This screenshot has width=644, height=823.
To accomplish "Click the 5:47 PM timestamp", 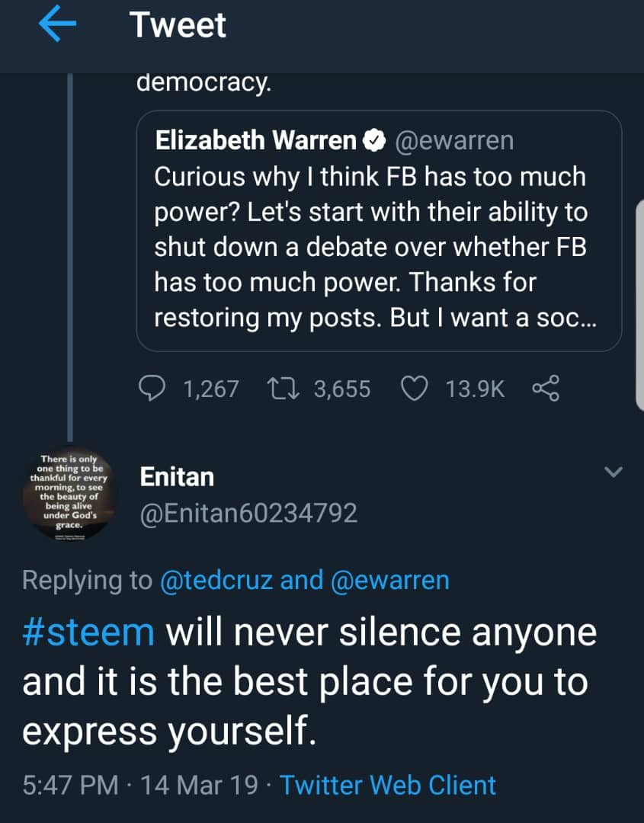I will tap(70, 785).
